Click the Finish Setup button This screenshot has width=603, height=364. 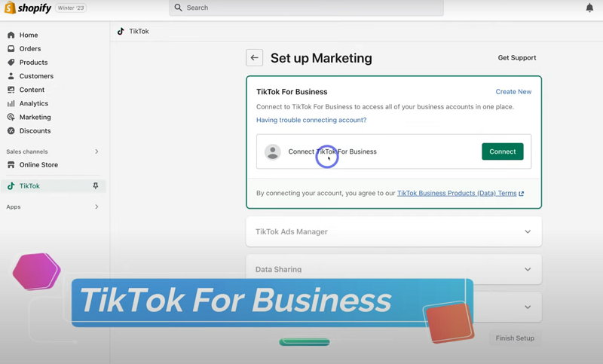pyautogui.click(x=515, y=338)
